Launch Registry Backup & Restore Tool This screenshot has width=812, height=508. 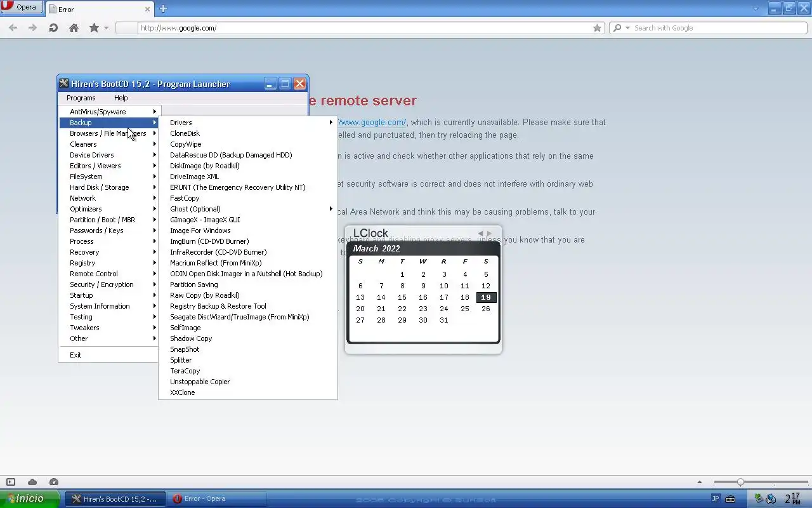coord(247,306)
